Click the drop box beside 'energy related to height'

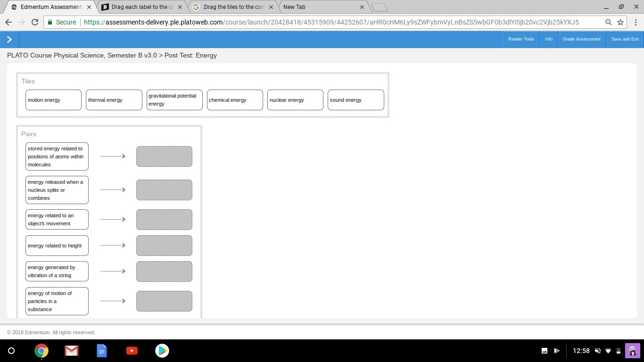tap(164, 246)
